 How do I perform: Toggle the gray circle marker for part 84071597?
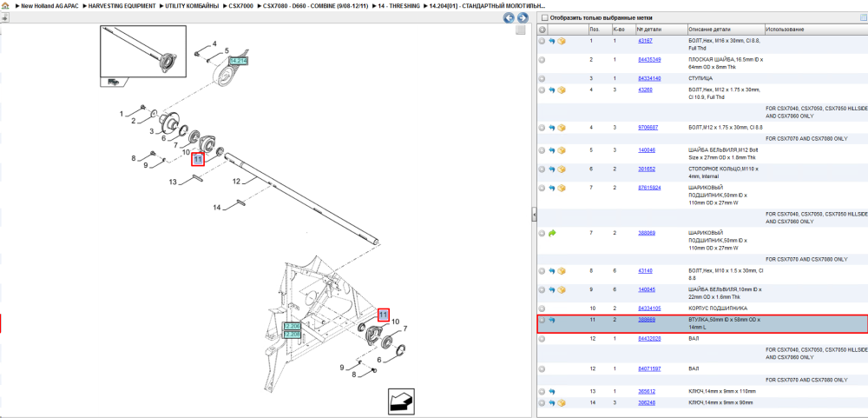click(x=542, y=368)
